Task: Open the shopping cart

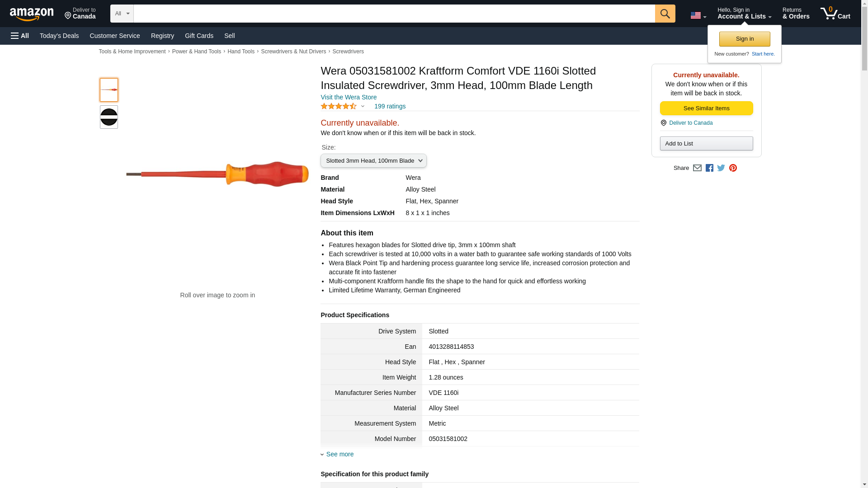Action: (835, 14)
